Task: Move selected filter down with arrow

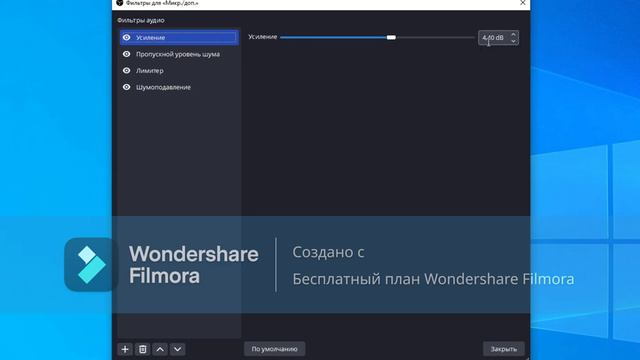Action: pyautogui.click(x=178, y=349)
